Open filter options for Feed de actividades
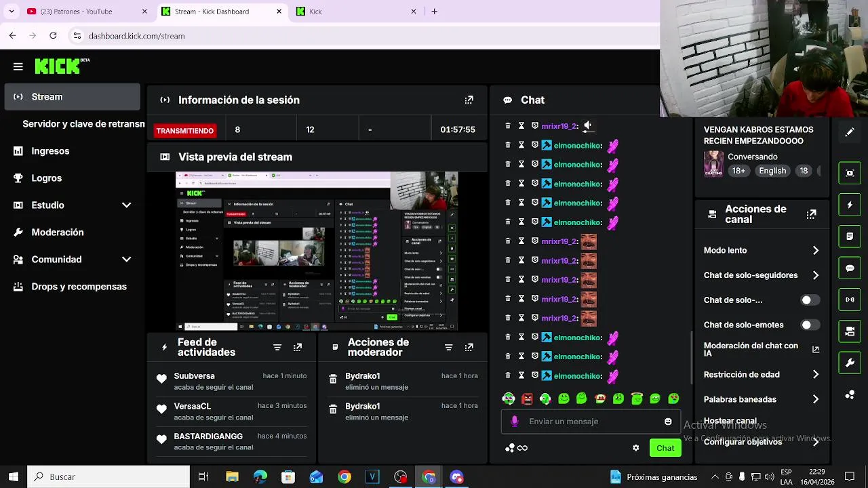 [277, 347]
